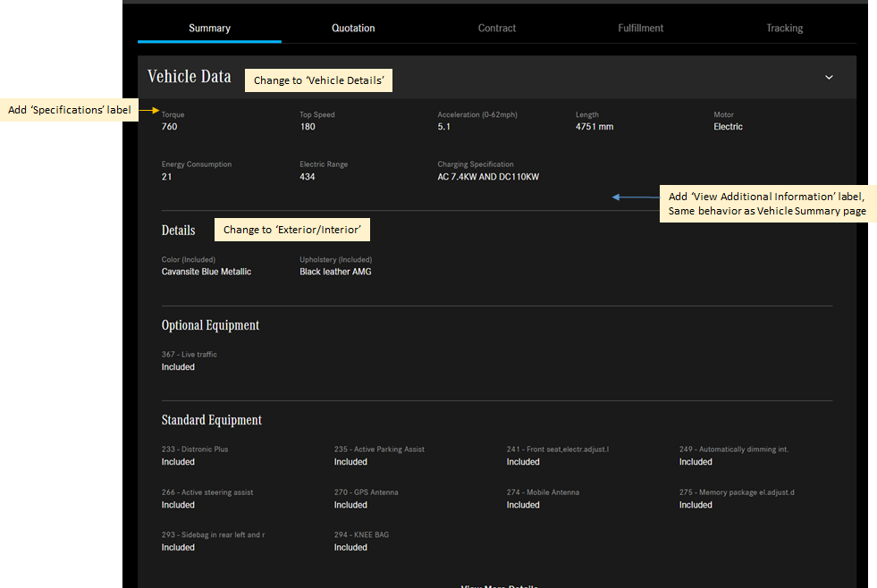The image size is (877, 588).
Task: Click Included under 233 - Distronic Plus
Action: (x=178, y=462)
